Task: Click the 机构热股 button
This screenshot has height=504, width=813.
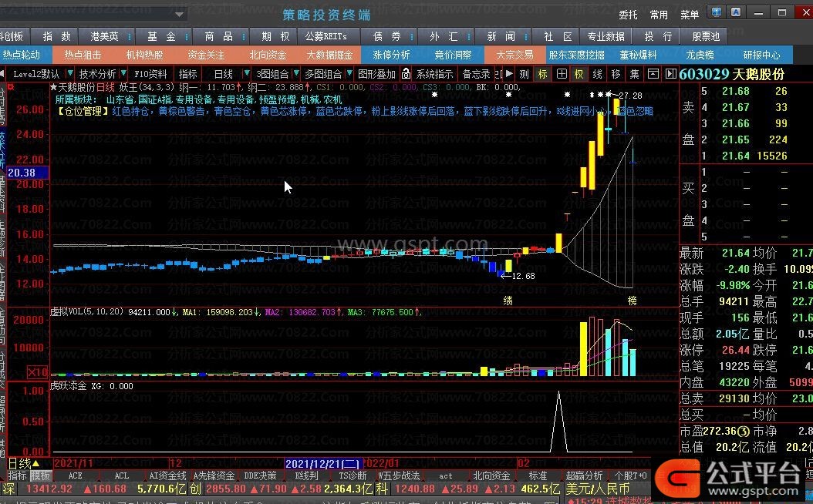Action: click(x=145, y=55)
